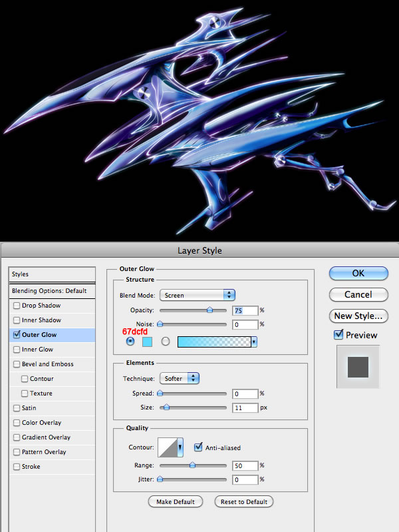
Task: Click the Noise value field
Action: coord(245,325)
